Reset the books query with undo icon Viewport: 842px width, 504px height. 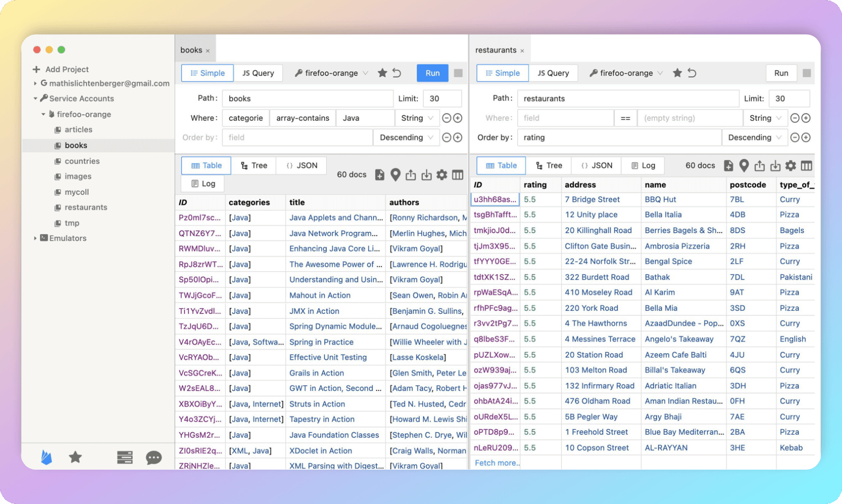pyautogui.click(x=397, y=73)
